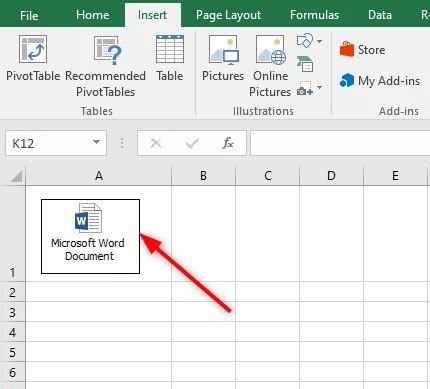430x389 pixels.
Task: Select row 6 header
Action: click(x=13, y=372)
